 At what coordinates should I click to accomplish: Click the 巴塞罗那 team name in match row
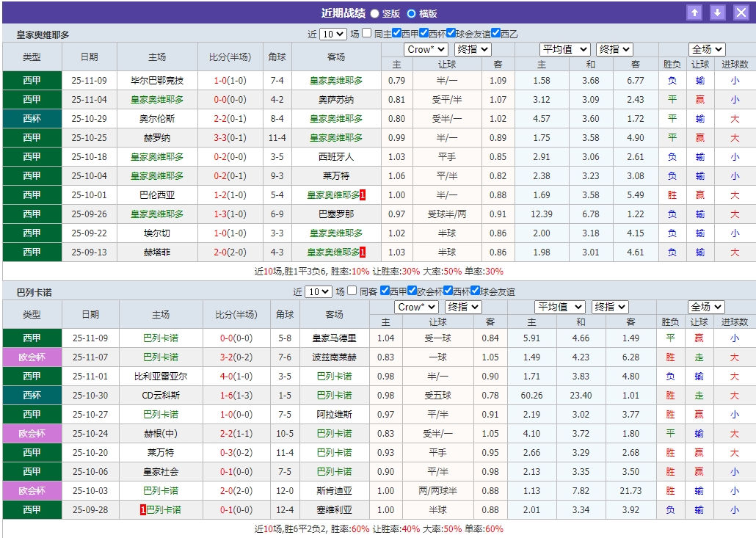coord(336,214)
